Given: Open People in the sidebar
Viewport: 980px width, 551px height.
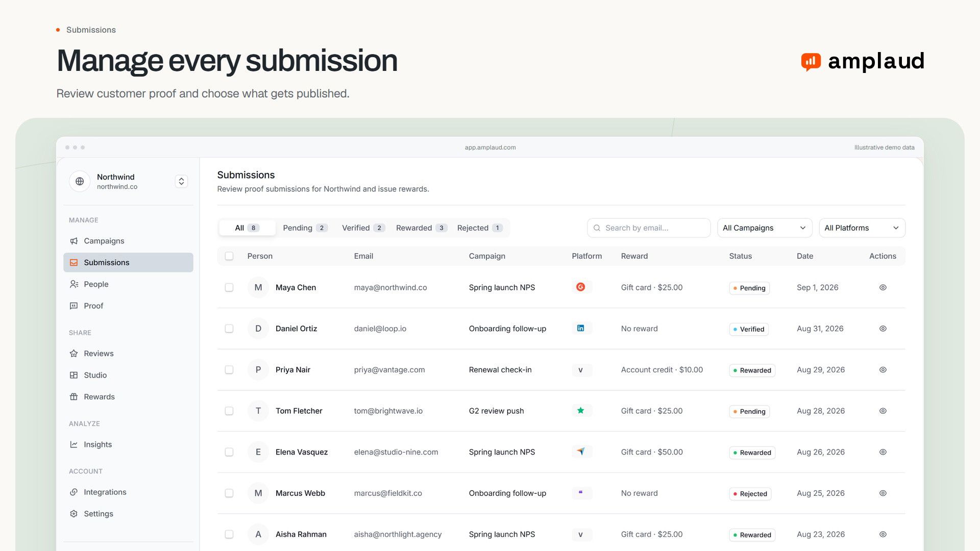Looking at the screenshot, I should pyautogui.click(x=128, y=284).
